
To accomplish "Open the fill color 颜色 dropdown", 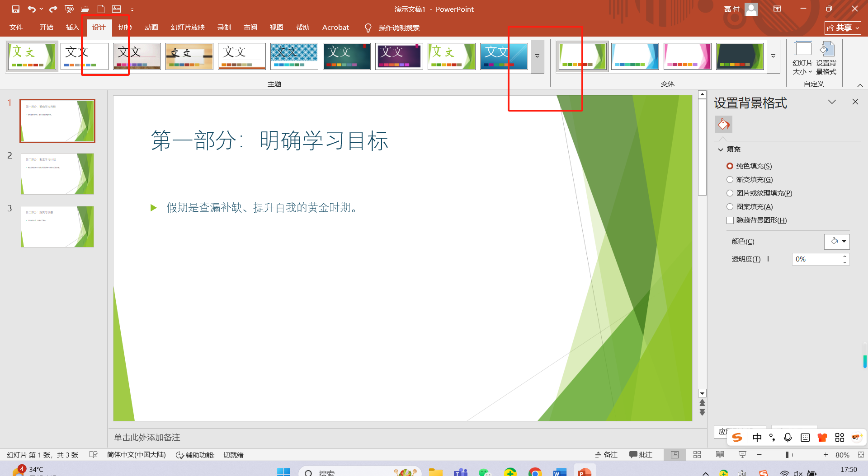I will (x=837, y=242).
